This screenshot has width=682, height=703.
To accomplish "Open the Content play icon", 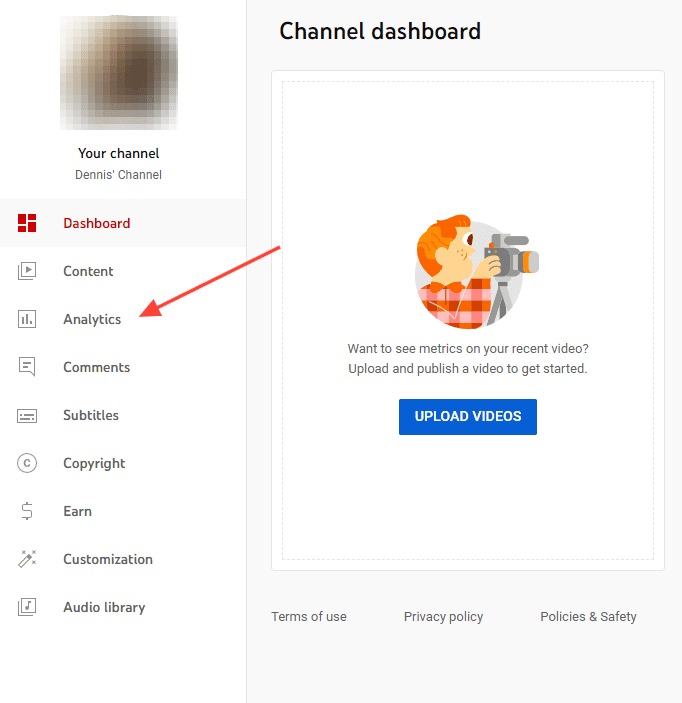I will pos(27,271).
